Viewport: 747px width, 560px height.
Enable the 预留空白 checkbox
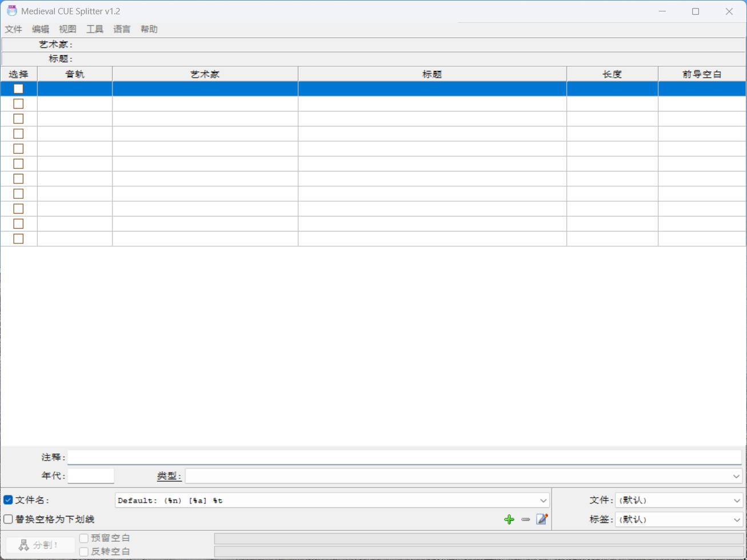[83, 538]
